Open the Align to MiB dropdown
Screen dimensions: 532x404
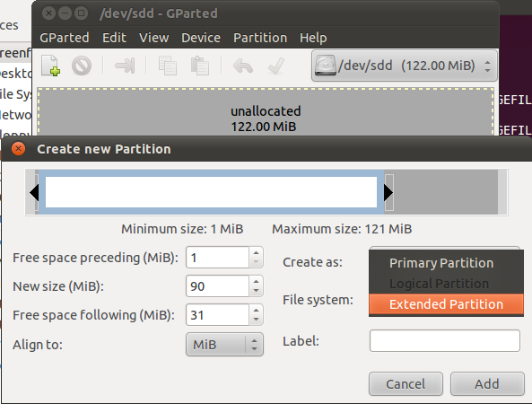click(224, 345)
